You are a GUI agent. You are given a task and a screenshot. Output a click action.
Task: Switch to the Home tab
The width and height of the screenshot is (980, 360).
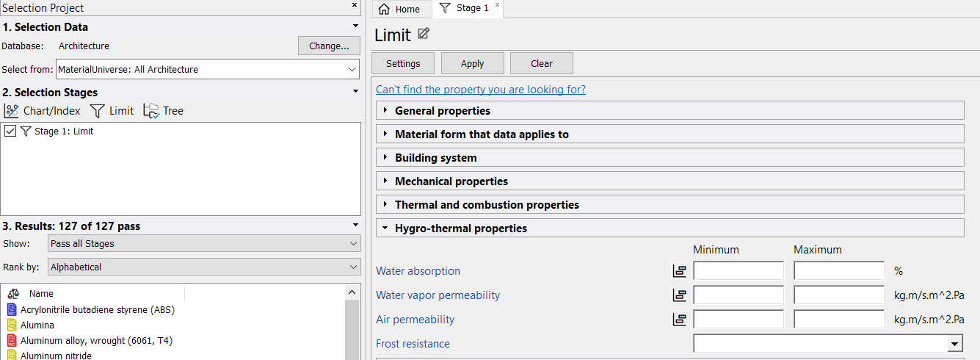point(400,9)
